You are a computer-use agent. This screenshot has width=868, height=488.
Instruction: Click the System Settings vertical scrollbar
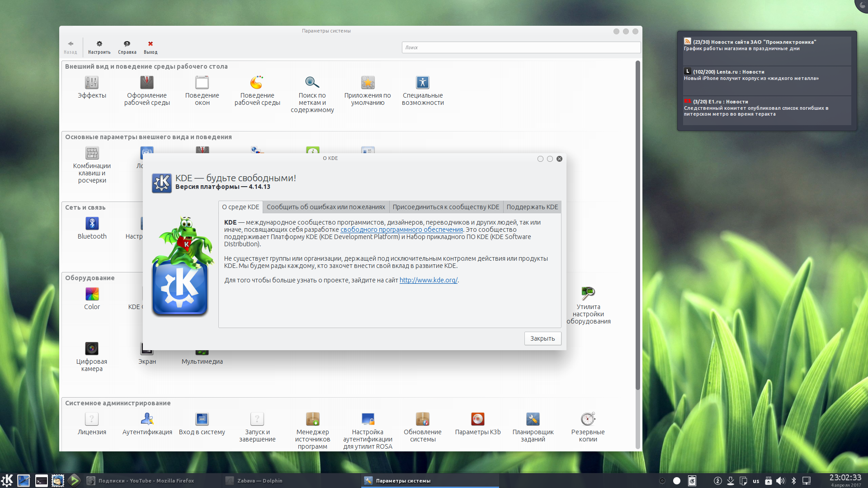638,226
